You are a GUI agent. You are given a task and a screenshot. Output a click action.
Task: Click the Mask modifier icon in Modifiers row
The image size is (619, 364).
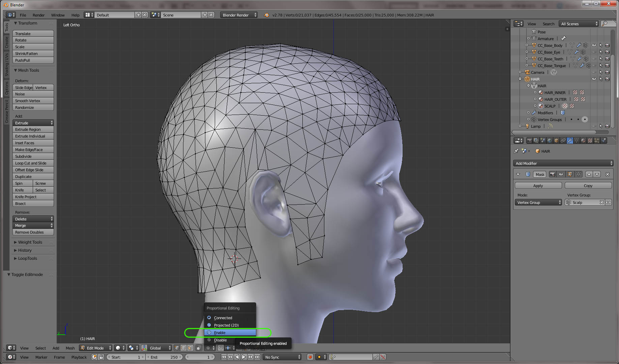coord(562,113)
